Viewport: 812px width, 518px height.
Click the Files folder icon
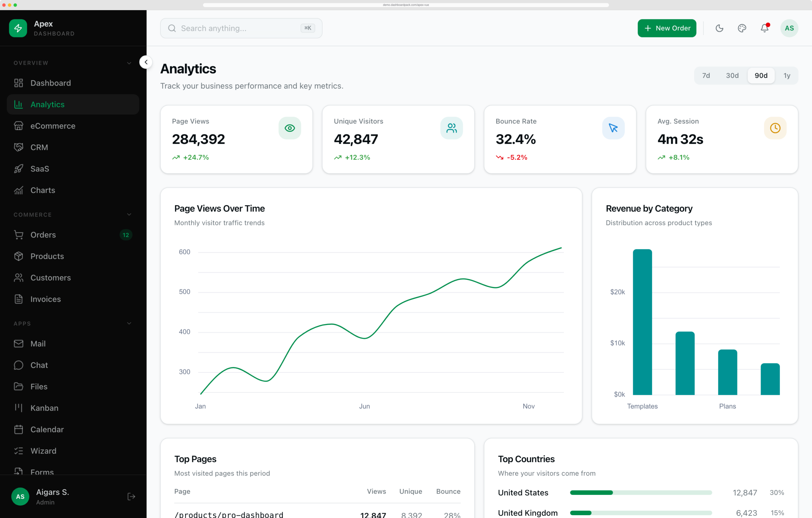tap(18, 386)
